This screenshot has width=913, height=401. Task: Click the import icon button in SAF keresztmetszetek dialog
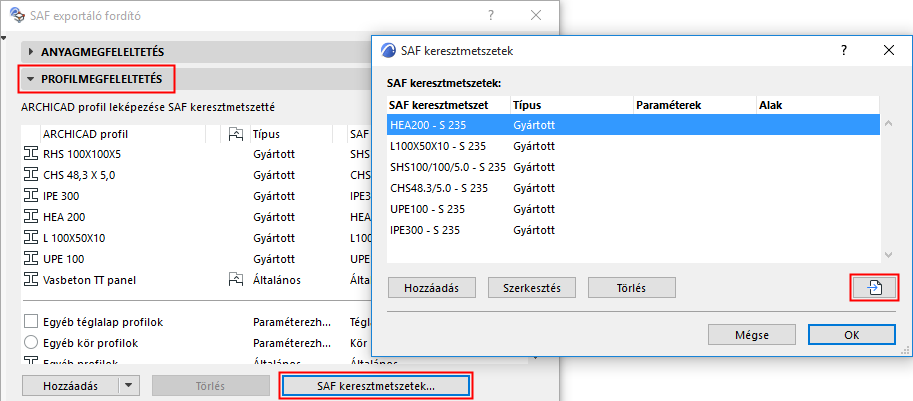[873, 288]
